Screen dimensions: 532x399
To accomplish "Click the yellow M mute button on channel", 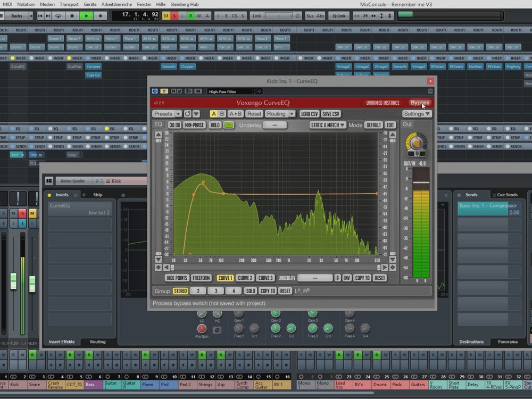I will (32, 213).
